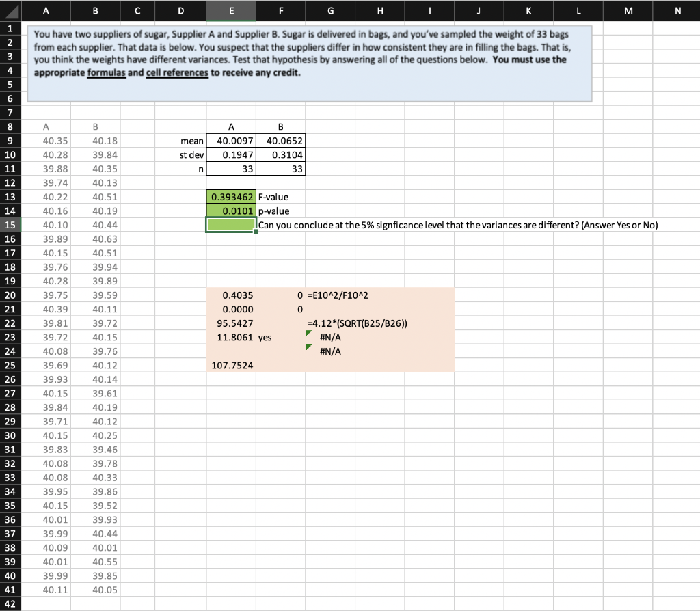Click the mean value 40.0652
The width and height of the screenshot is (700, 611).
coord(281,141)
